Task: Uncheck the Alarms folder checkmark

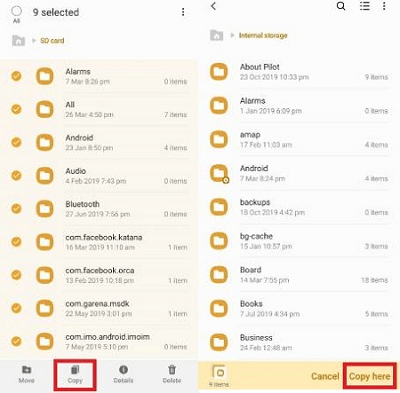Action: pos(16,76)
